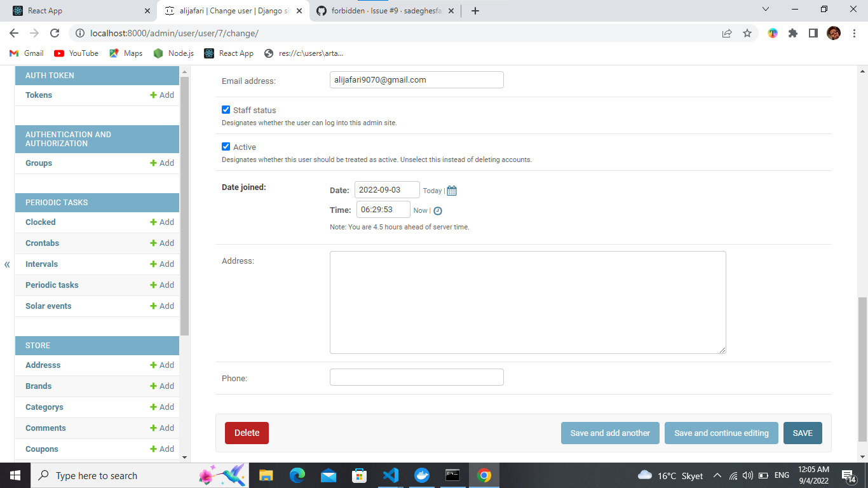Collapse the admin sidebar with the « arrow

(x=7, y=264)
